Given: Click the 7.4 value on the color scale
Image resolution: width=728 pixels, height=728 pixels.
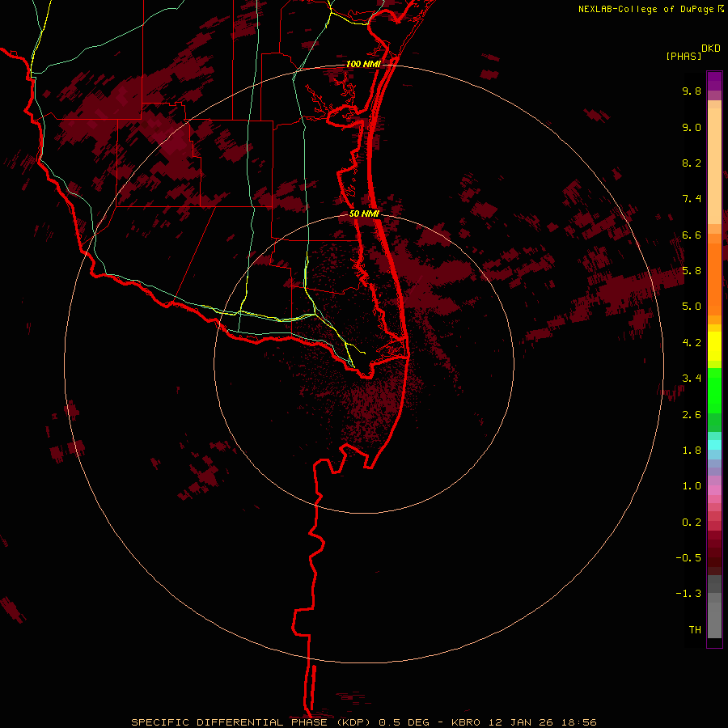Looking at the screenshot, I should (x=692, y=199).
